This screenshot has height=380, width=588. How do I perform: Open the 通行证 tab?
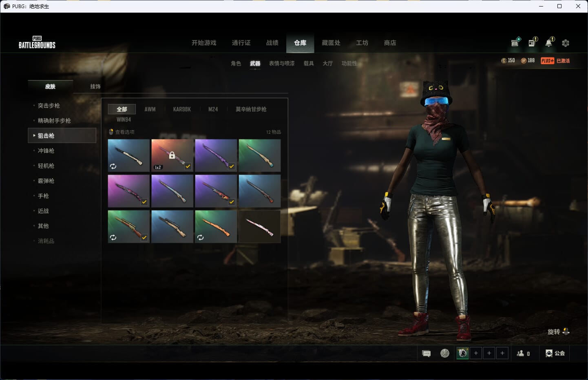(241, 43)
